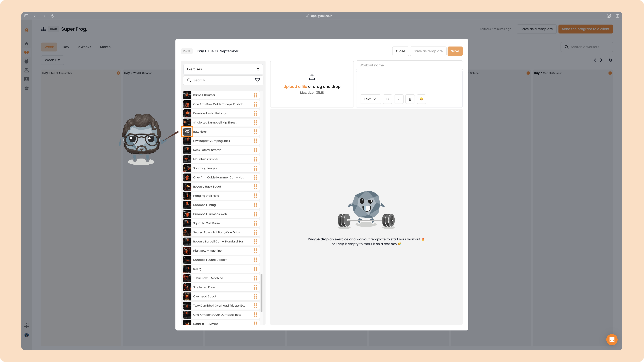Toggle the browser sidebar panel icon
The width and height of the screenshot is (644, 362).
(26, 16)
